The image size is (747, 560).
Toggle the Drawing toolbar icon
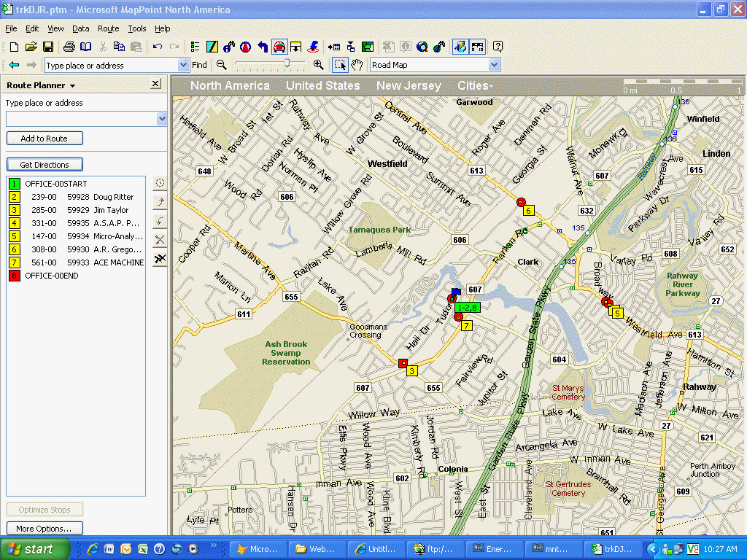click(460, 47)
